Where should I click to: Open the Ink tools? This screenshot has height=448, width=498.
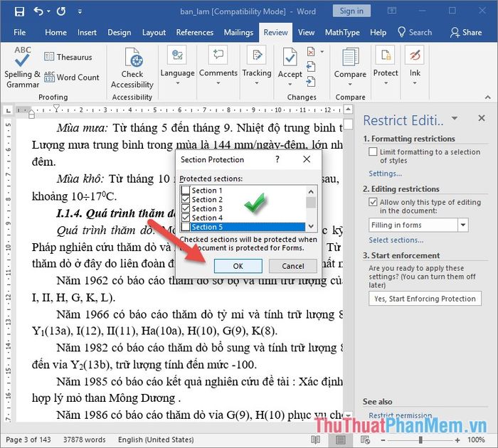[415, 66]
